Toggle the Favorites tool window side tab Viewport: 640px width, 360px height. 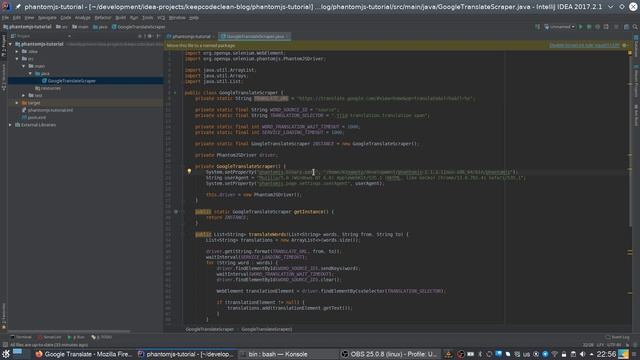click(3, 316)
